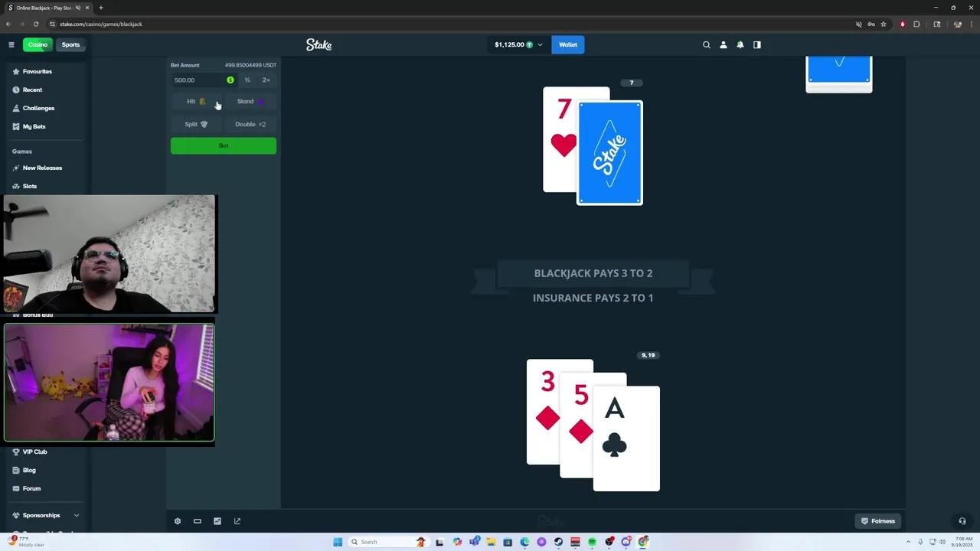Click the player's Ace of clubs card

pos(626,439)
